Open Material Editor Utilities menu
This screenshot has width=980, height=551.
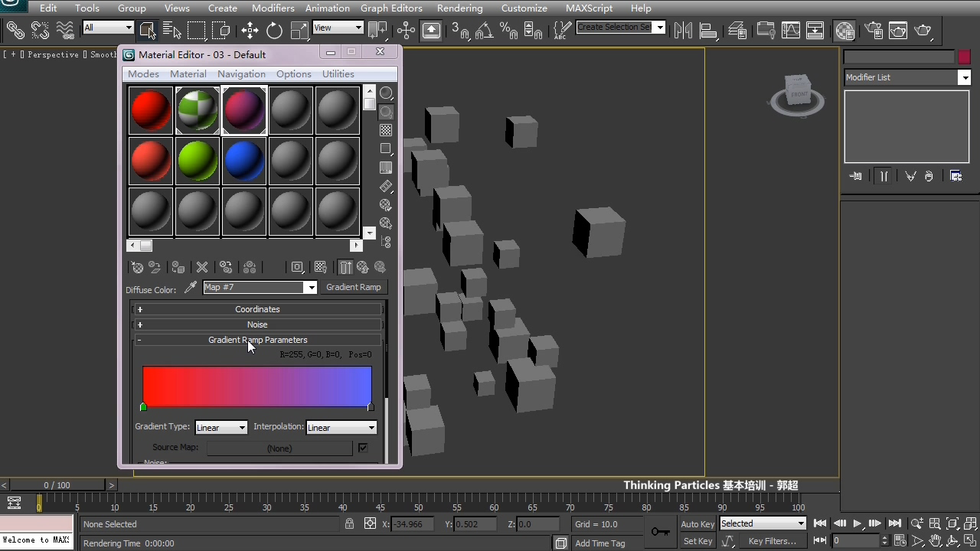338,74
